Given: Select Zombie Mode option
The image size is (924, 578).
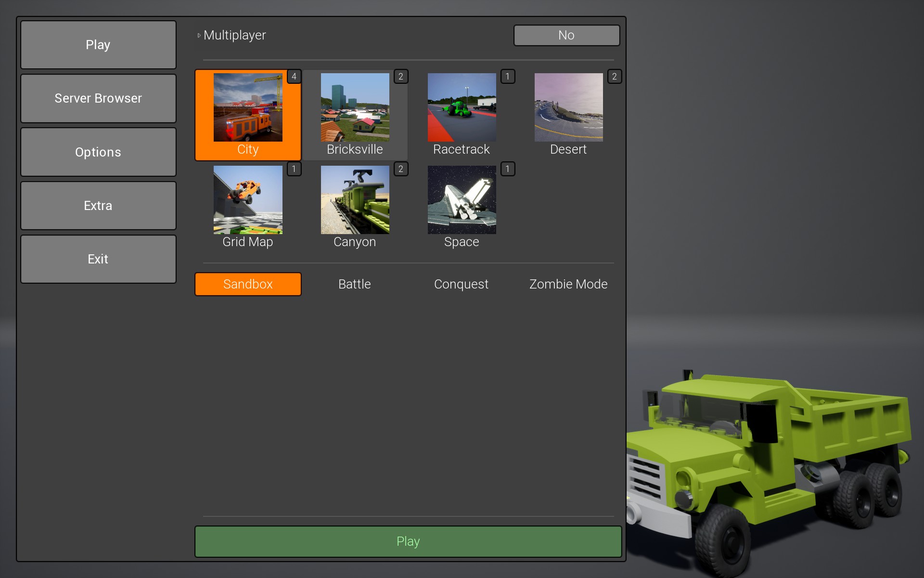Looking at the screenshot, I should (568, 284).
